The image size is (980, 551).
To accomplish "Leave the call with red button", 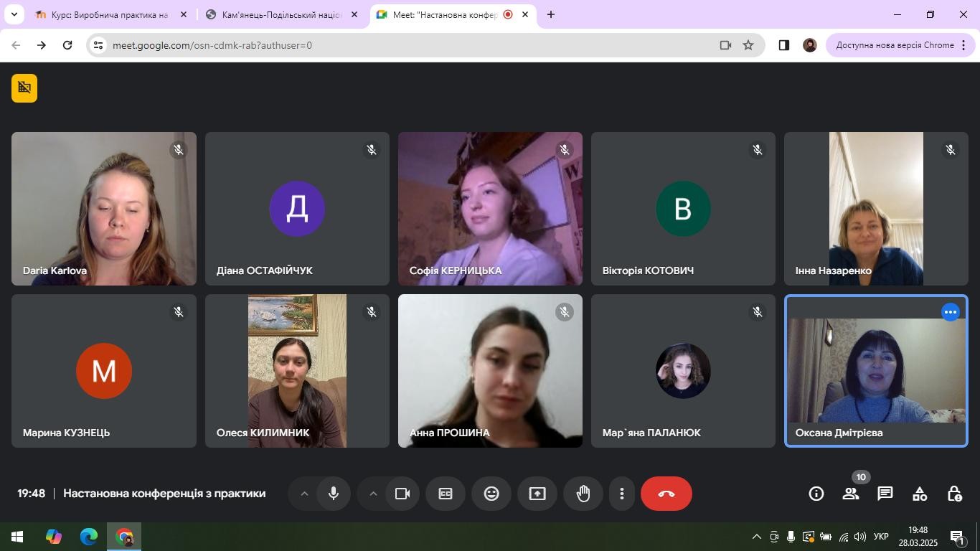I will [x=666, y=494].
